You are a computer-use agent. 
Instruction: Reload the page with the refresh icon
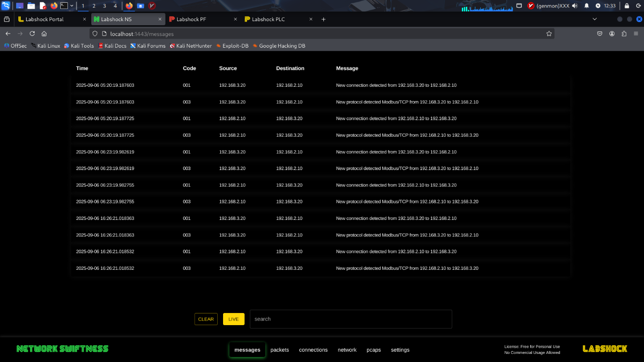32,34
